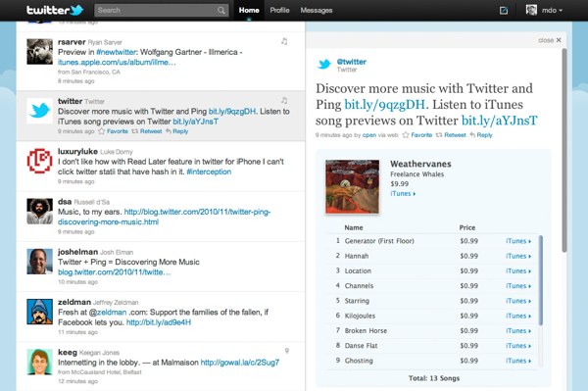The height and width of the screenshot is (391, 588).
Task: Click Reply in twitter timeline tweet
Action: click(177, 131)
